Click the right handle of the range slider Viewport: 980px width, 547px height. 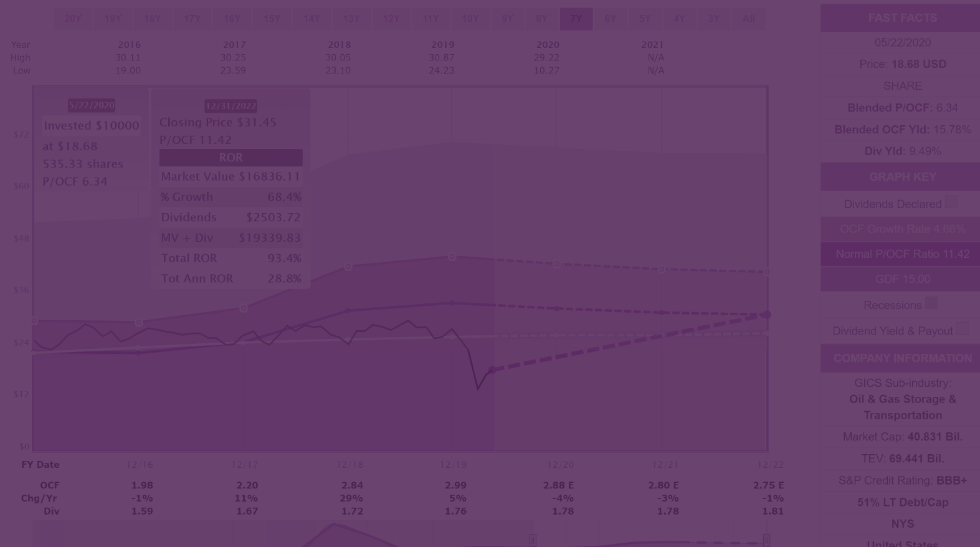click(766, 540)
